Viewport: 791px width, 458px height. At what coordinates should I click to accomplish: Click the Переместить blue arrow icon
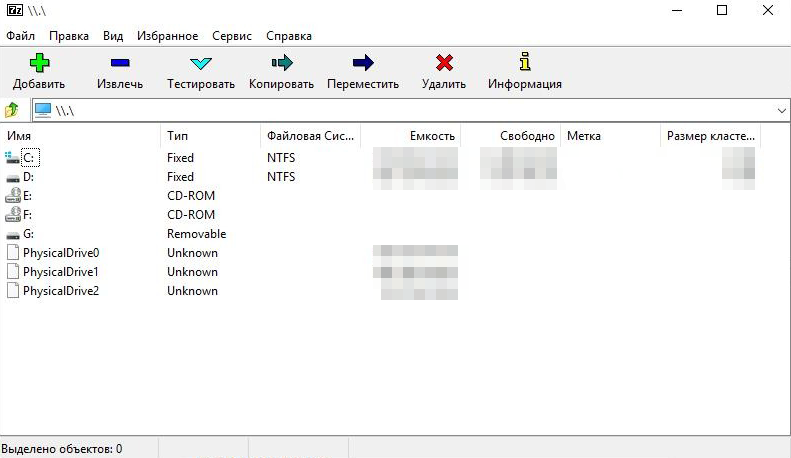(363, 63)
